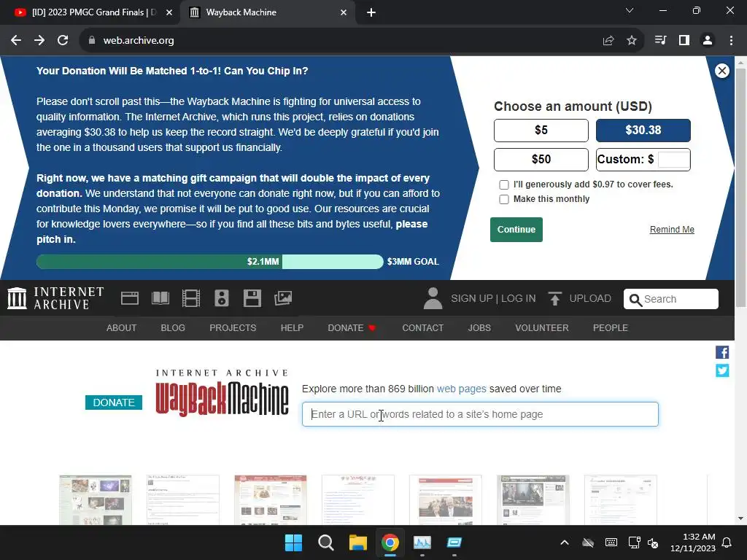
Task: Click the upload arrow icon
Action: [x=555, y=298]
